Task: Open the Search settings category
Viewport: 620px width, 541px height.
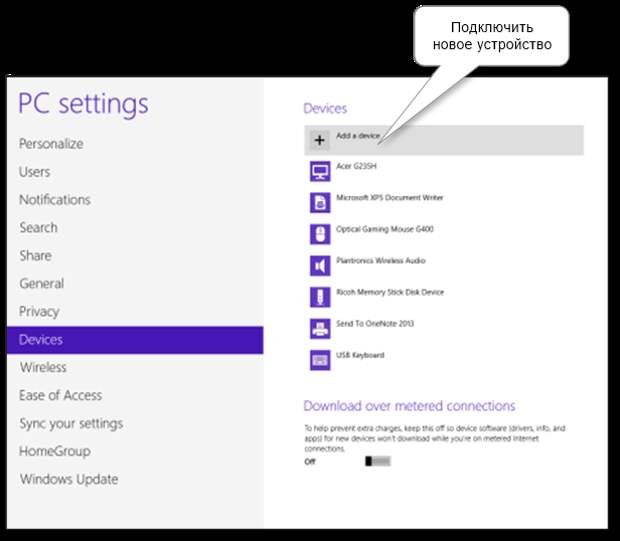Action: pos(38,228)
